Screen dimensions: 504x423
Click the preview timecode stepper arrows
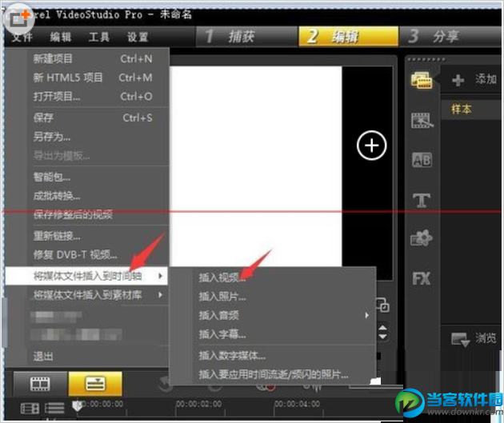tap(382, 332)
